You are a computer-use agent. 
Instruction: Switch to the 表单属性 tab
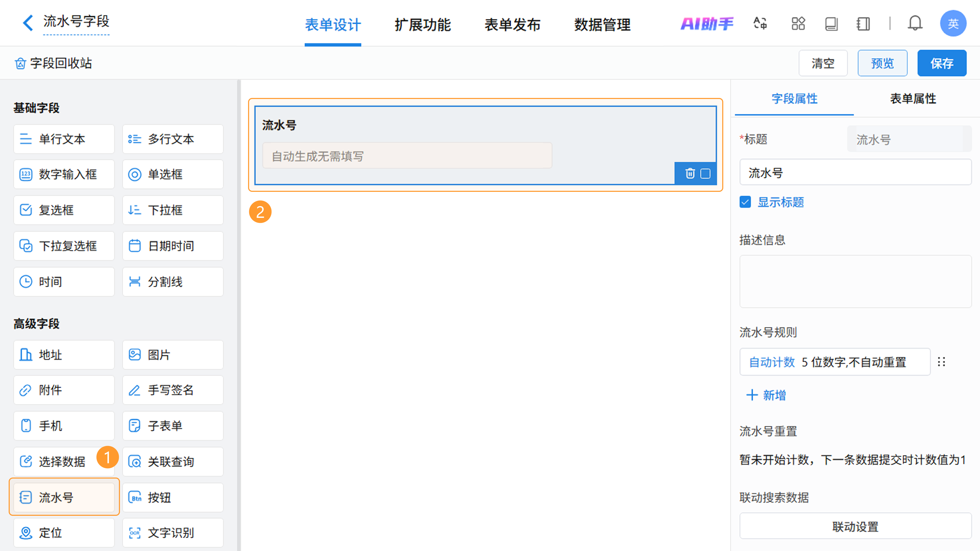[x=913, y=98]
